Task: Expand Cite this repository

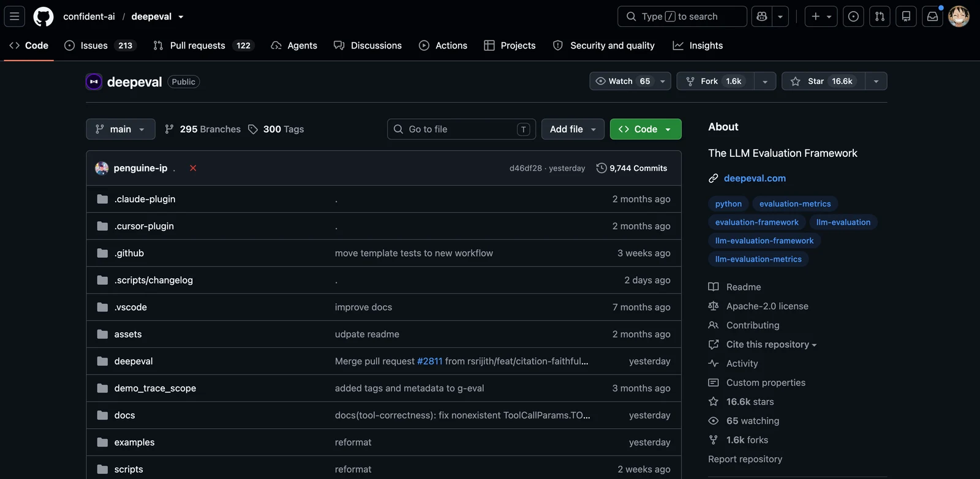Action: pyautogui.click(x=771, y=345)
